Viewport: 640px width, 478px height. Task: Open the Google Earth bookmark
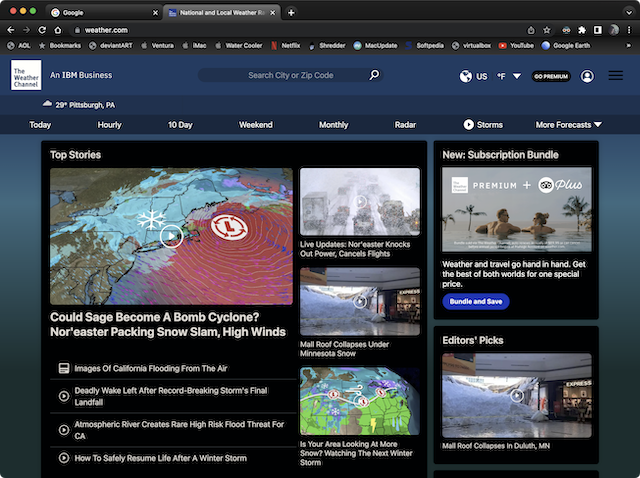pos(566,46)
